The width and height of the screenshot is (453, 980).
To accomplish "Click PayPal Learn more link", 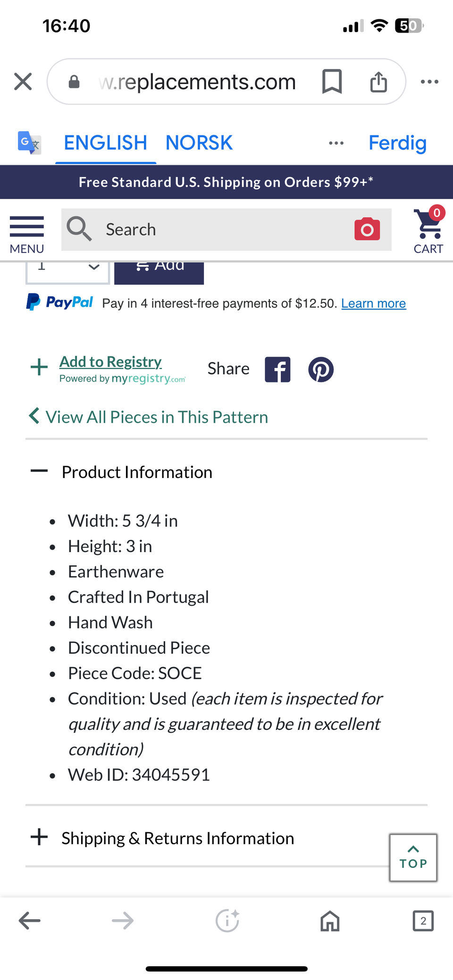I will tap(373, 303).
